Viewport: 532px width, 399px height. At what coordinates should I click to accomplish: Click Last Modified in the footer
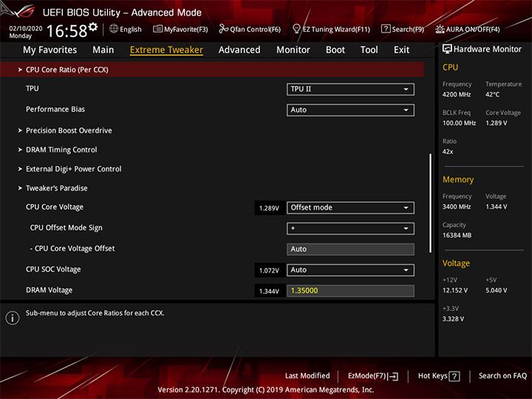tap(307, 376)
